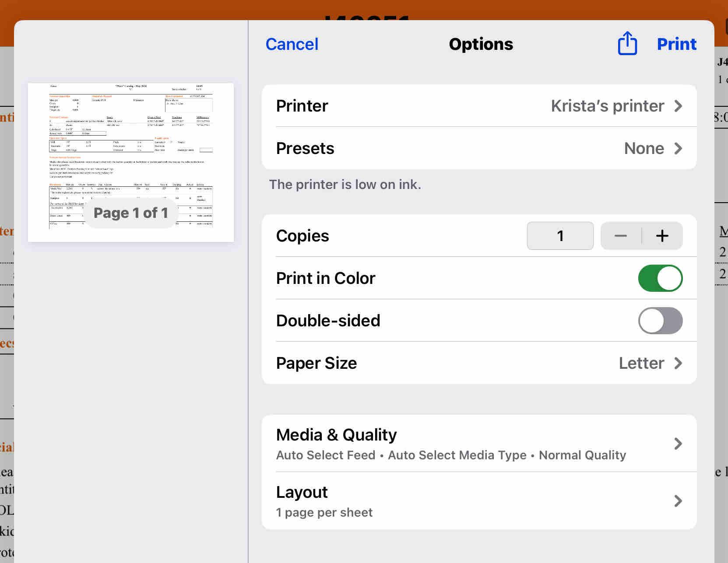This screenshot has width=728, height=563.
Task: Enable the Double-sided switch
Action: point(660,321)
